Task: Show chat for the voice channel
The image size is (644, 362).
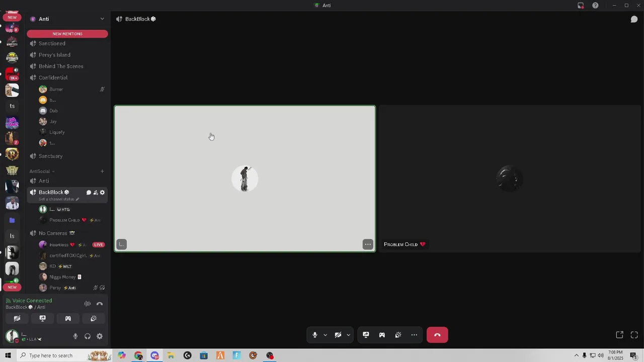Action: tap(634, 19)
